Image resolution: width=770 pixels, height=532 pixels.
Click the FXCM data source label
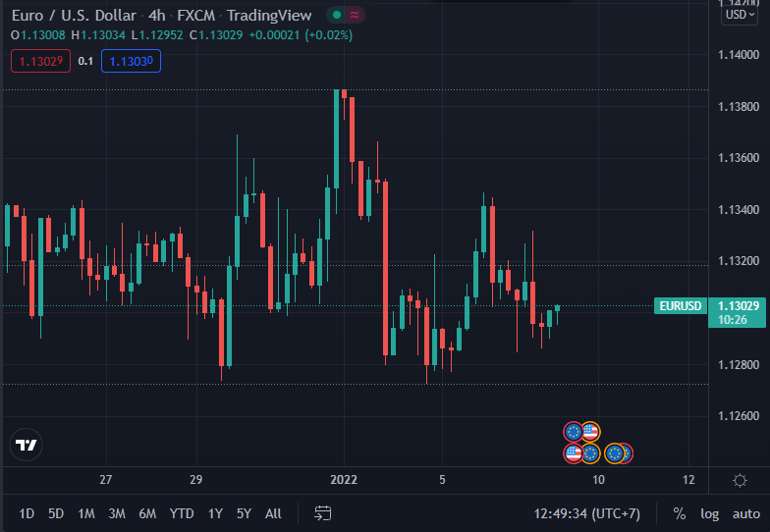196,16
